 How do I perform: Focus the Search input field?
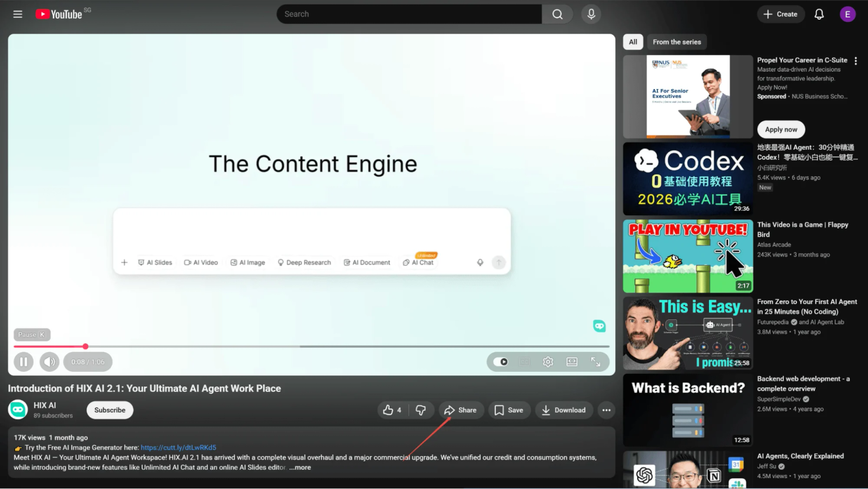coord(410,14)
